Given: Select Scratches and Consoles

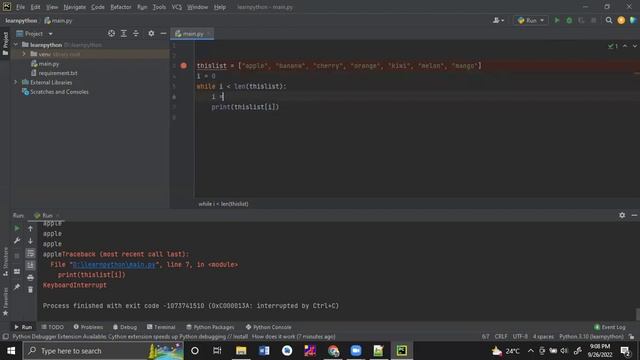Looking at the screenshot, I should (59, 92).
